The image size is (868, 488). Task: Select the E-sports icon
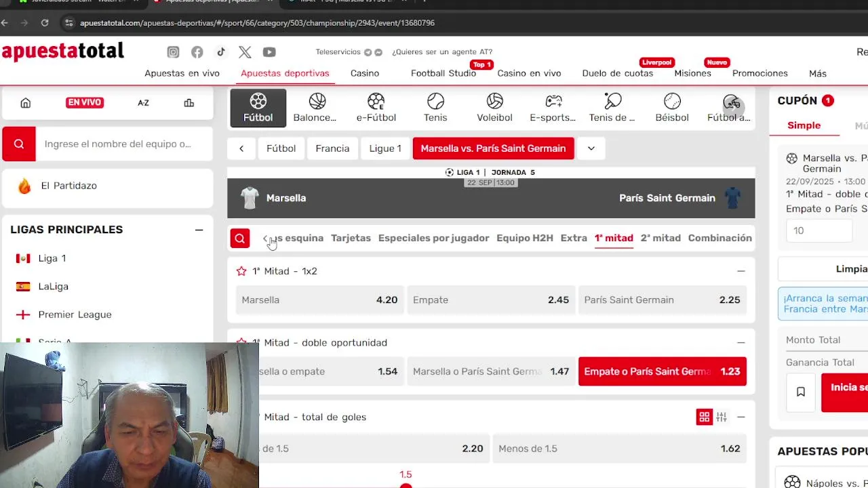(x=553, y=108)
